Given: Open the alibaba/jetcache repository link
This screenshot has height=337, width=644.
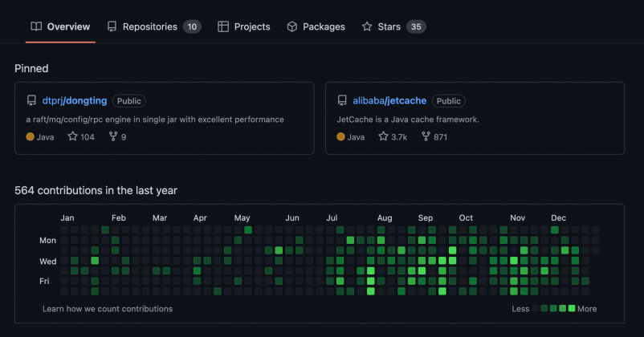Looking at the screenshot, I should (389, 101).
